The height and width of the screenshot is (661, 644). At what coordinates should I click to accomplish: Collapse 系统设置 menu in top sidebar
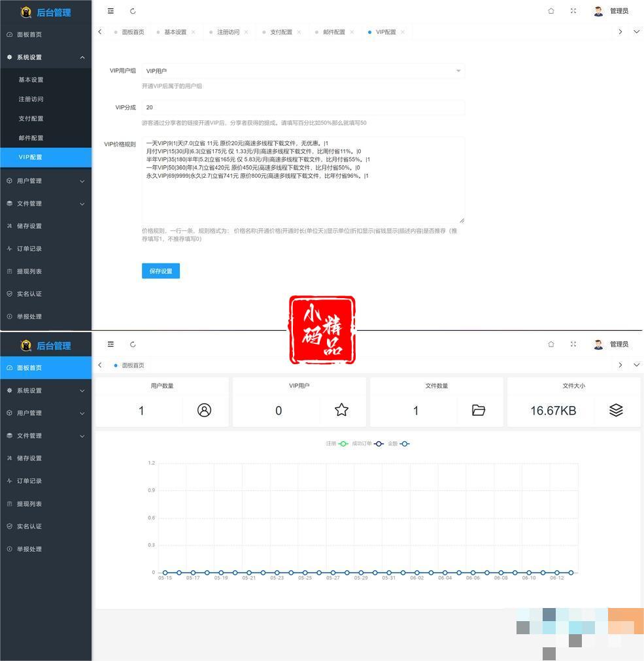46,58
